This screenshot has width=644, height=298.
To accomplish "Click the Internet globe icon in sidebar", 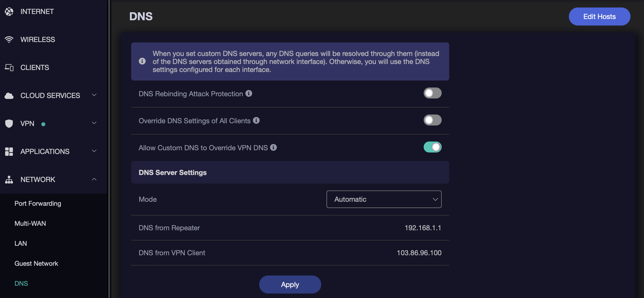I will point(9,11).
